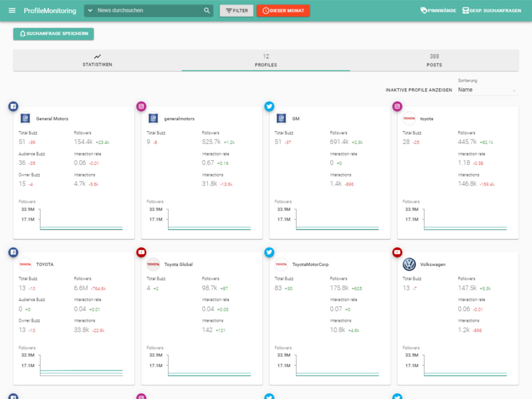Open the Volkswagen profile name
Image resolution: width=532 pixels, height=399 pixels.
tap(433, 265)
